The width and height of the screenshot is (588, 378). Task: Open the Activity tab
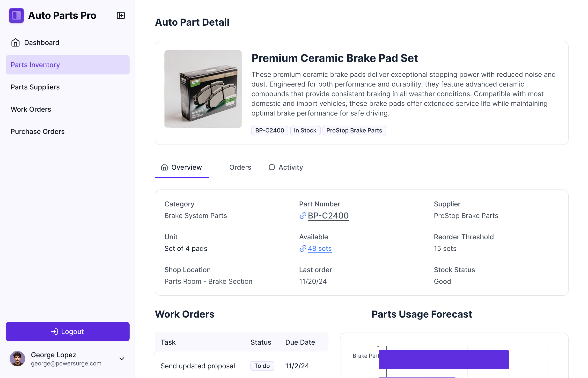pyautogui.click(x=290, y=167)
